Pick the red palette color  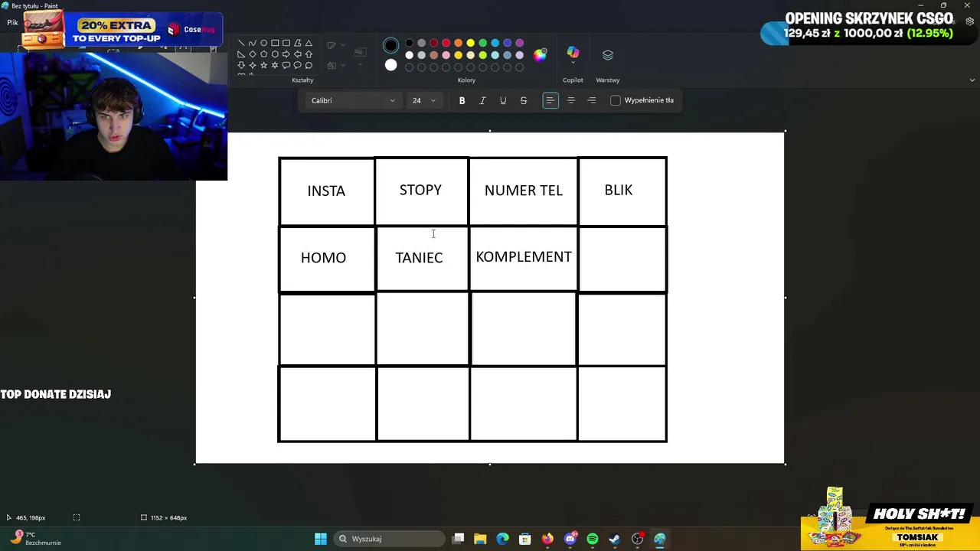pos(446,43)
